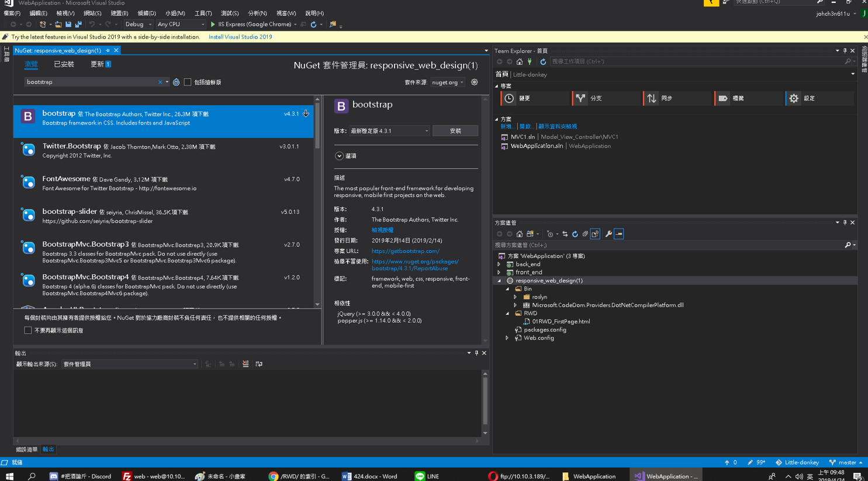Open the package version 4.3.1 dropdown

[389, 131]
